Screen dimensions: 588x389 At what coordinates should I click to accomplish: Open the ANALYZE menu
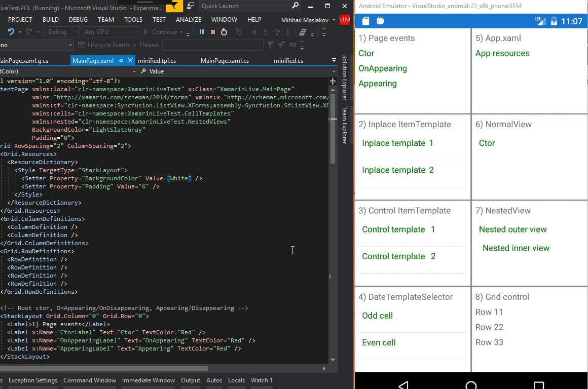(188, 19)
